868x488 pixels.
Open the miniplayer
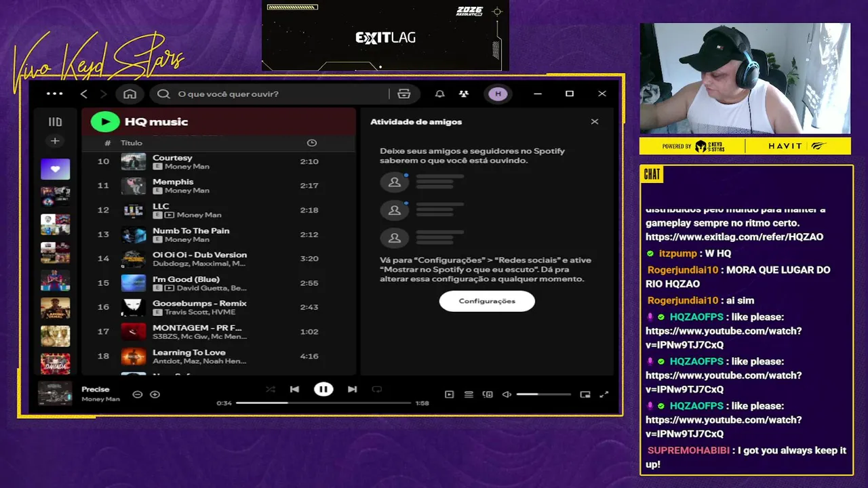tap(585, 394)
